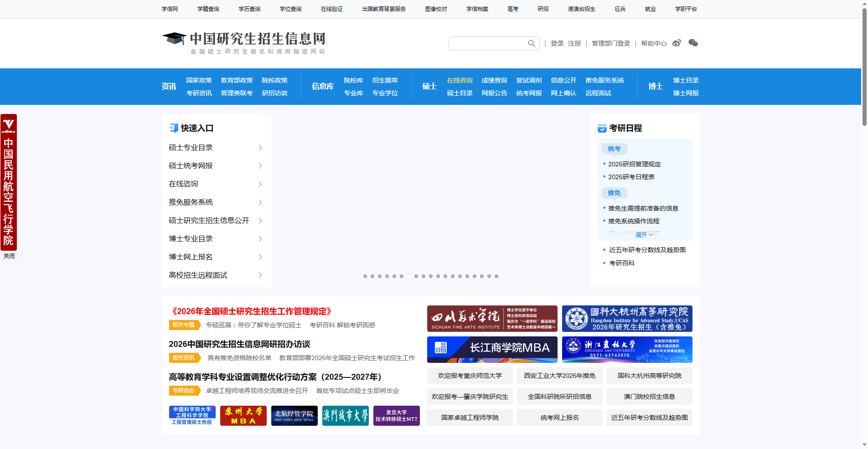Expand the 在线咨询 entry chevron
868x449 pixels.
click(260, 184)
